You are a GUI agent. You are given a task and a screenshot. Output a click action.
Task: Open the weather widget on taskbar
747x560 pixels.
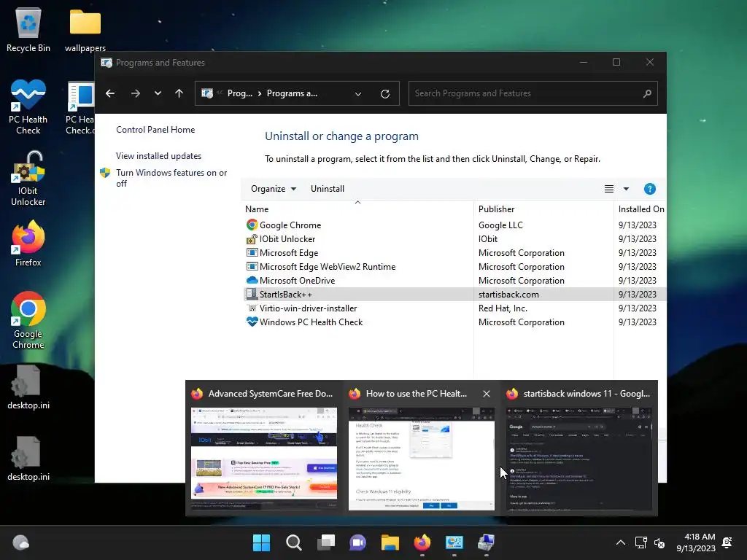tap(20, 542)
